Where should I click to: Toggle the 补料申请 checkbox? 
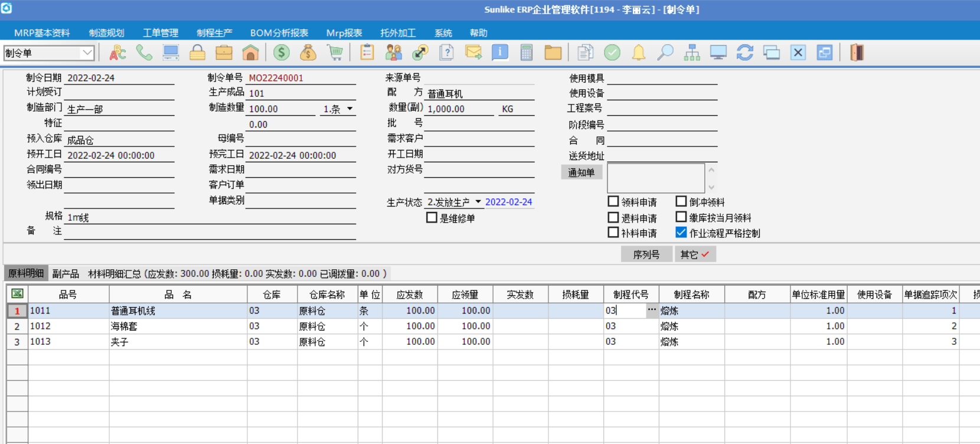(x=613, y=233)
